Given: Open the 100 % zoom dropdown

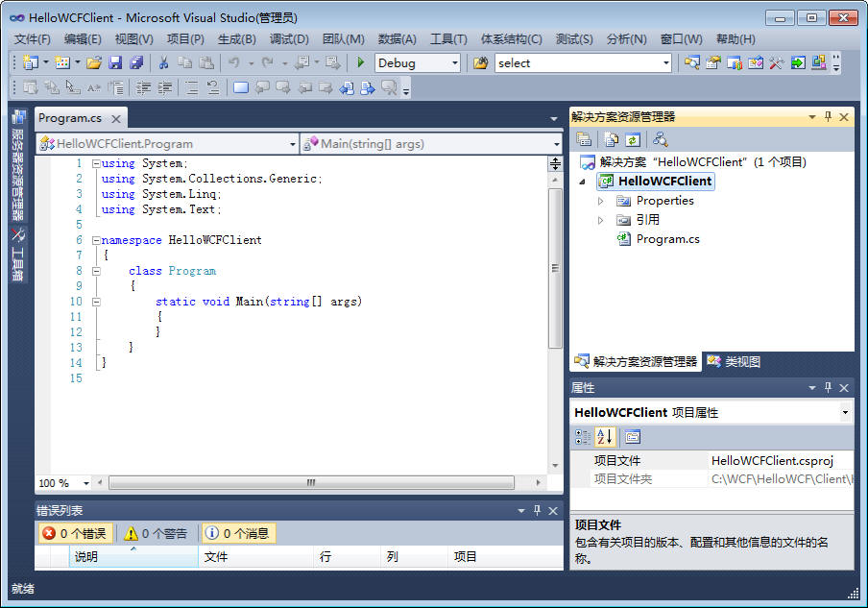Looking at the screenshot, I should click(x=86, y=483).
